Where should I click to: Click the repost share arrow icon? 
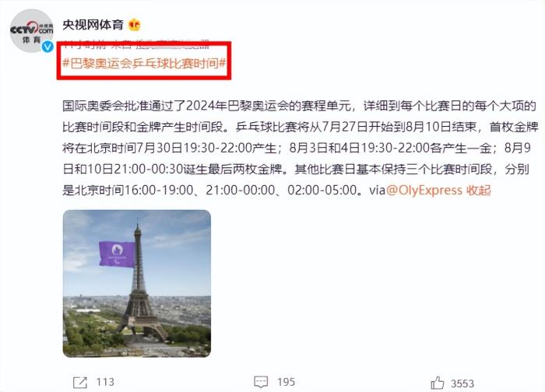[x=80, y=383]
